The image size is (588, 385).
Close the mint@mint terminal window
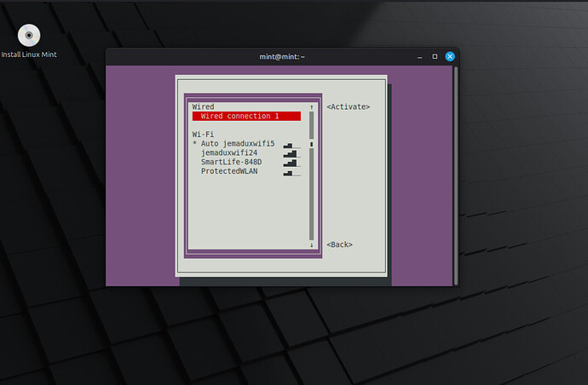[450, 56]
